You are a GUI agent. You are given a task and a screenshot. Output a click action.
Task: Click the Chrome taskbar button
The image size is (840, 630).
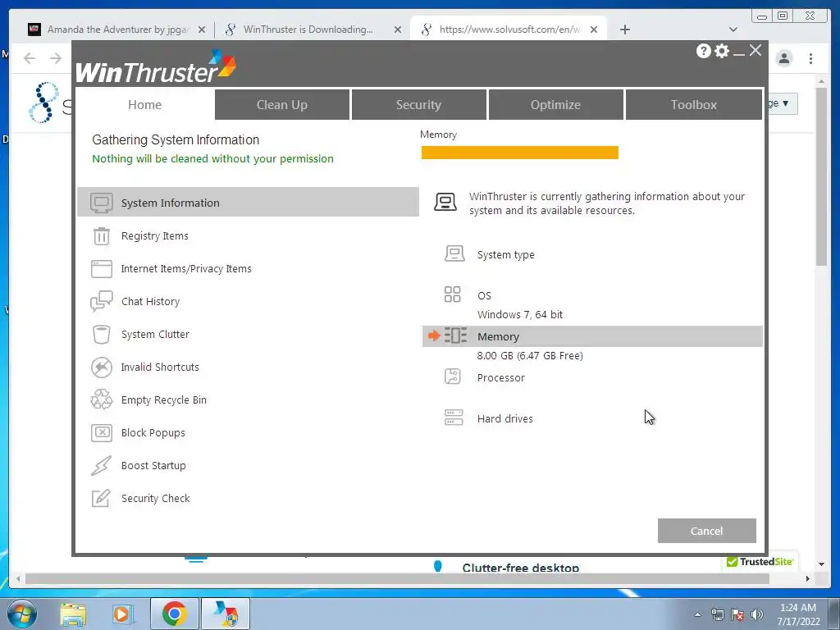tap(174, 614)
